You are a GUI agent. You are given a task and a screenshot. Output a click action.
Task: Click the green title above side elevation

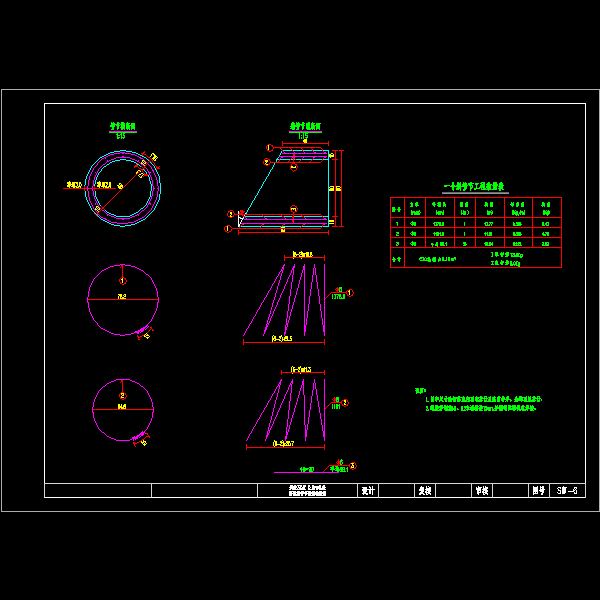click(x=296, y=128)
